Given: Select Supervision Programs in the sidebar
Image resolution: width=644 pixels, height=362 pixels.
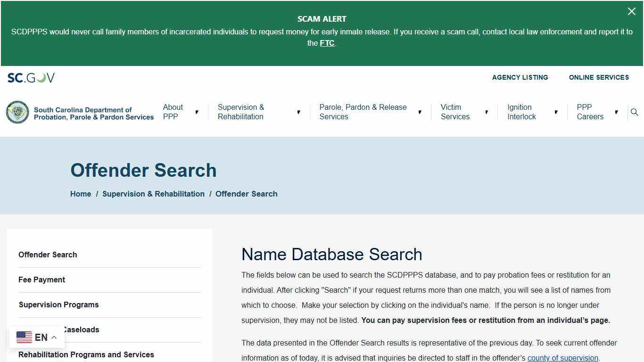Looking at the screenshot, I should pyautogui.click(x=58, y=304).
